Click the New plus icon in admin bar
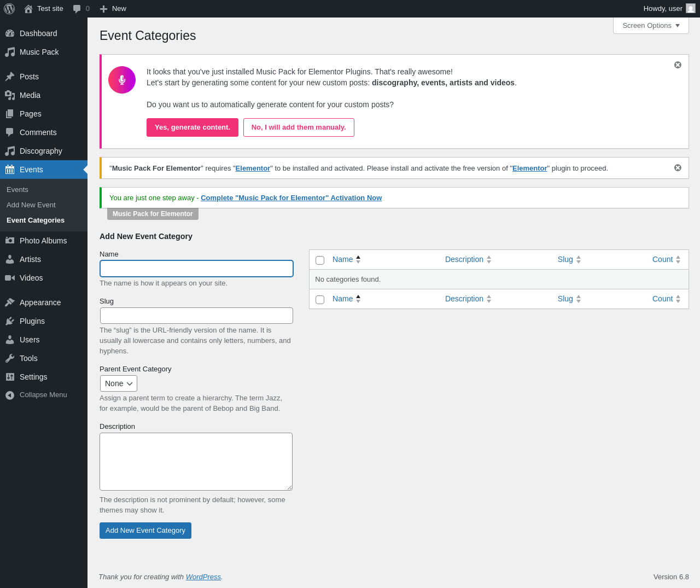 point(103,9)
